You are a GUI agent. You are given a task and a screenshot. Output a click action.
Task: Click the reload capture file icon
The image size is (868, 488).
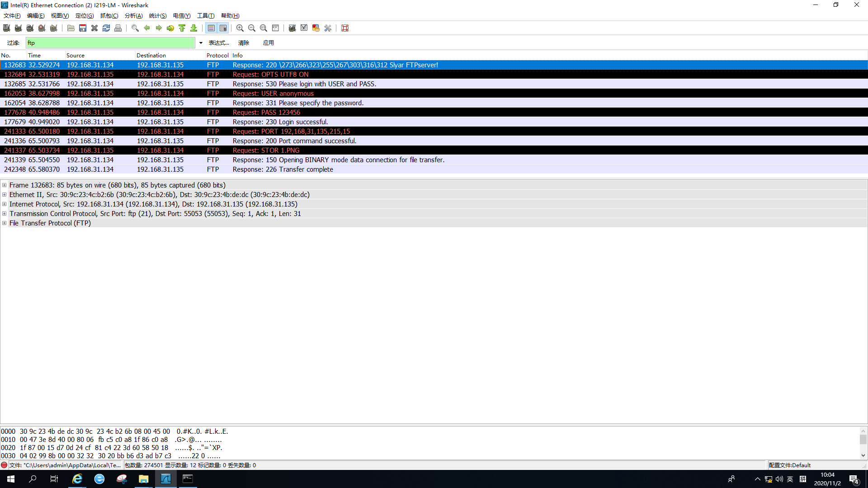point(106,28)
